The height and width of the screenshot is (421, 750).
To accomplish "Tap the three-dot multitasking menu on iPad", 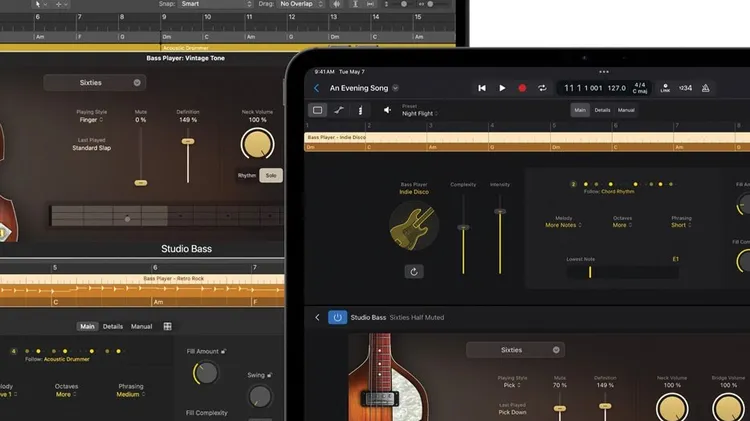I will click(x=604, y=72).
